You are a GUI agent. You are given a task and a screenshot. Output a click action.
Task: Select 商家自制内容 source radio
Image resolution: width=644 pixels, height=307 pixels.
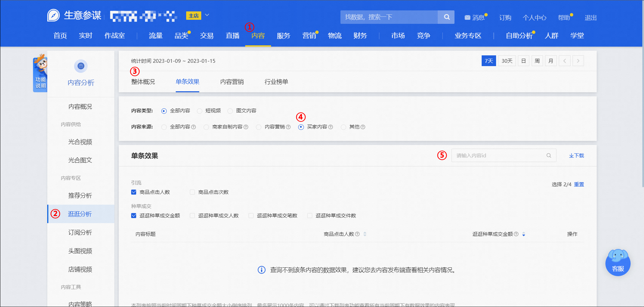click(x=206, y=127)
